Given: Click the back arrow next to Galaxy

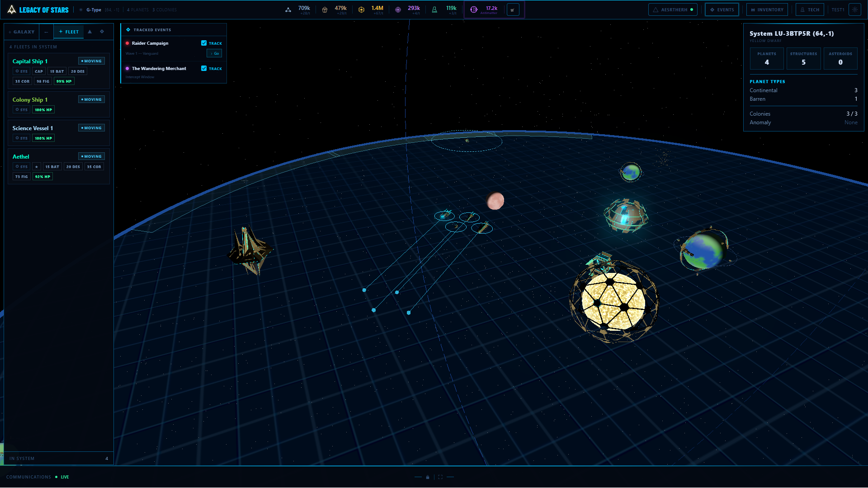Looking at the screenshot, I should click(46, 32).
